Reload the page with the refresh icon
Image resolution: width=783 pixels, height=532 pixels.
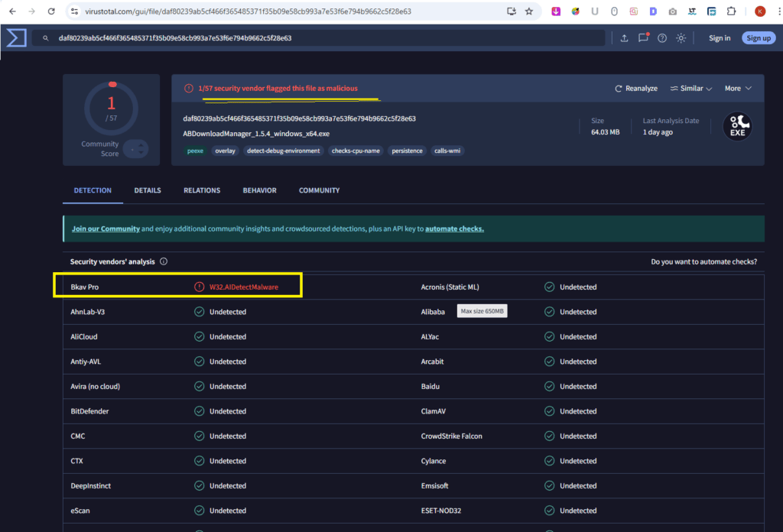(51, 11)
